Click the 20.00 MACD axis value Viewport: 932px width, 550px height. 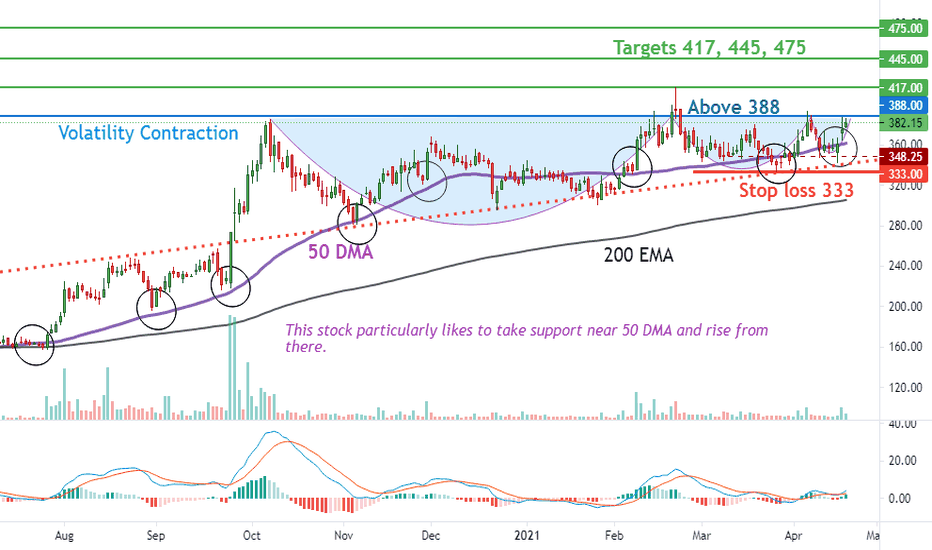click(x=903, y=461)
